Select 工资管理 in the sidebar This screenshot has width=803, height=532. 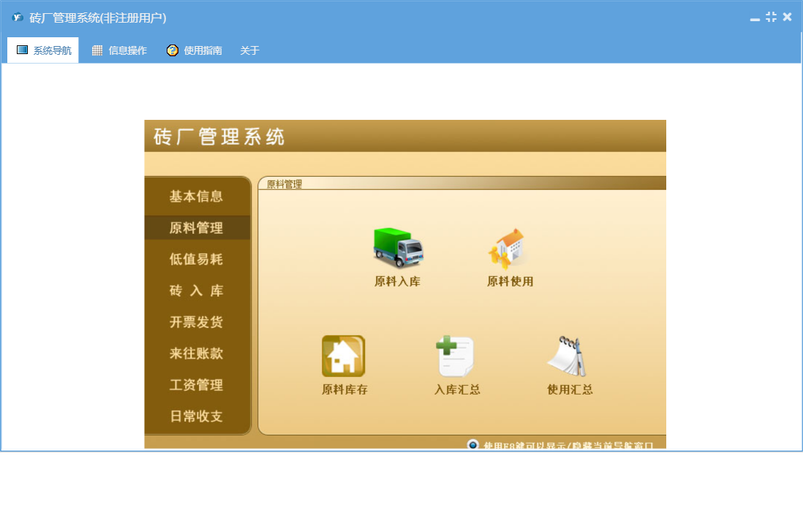[x=197, y=384]
